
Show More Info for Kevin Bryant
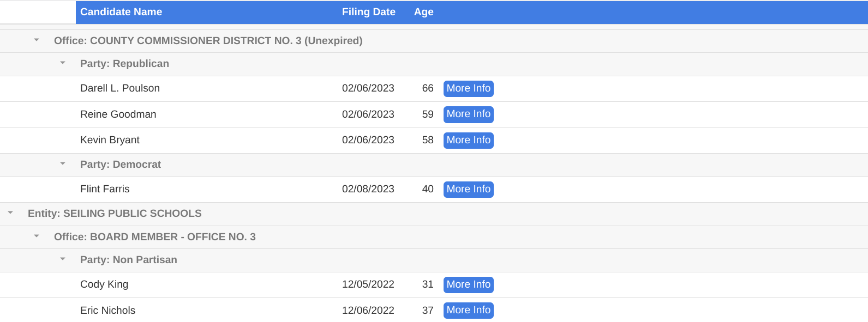(x=469, y=140)
